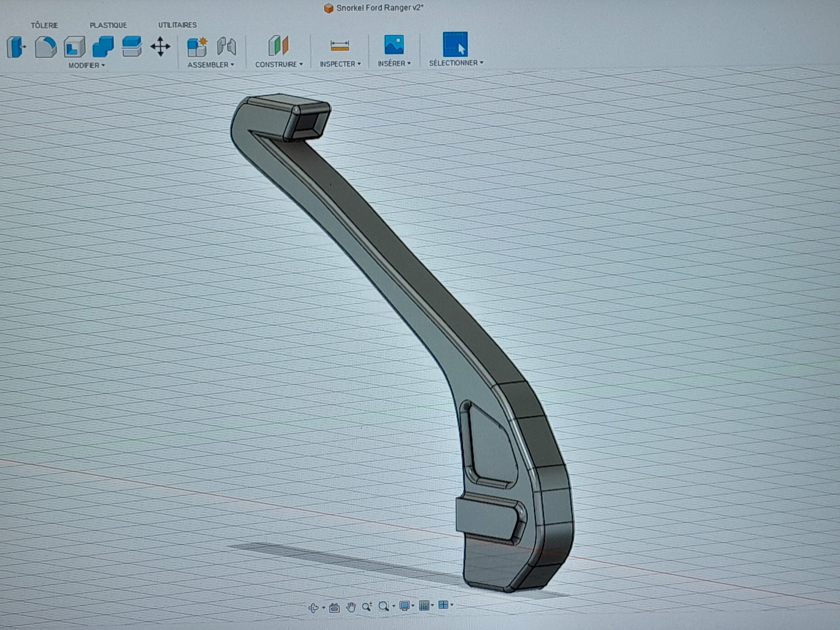This screenshot has height=630, width=840.
Task: Select the Press Pull tool icon
Action: pyautogui.click(x=16, y=47)
